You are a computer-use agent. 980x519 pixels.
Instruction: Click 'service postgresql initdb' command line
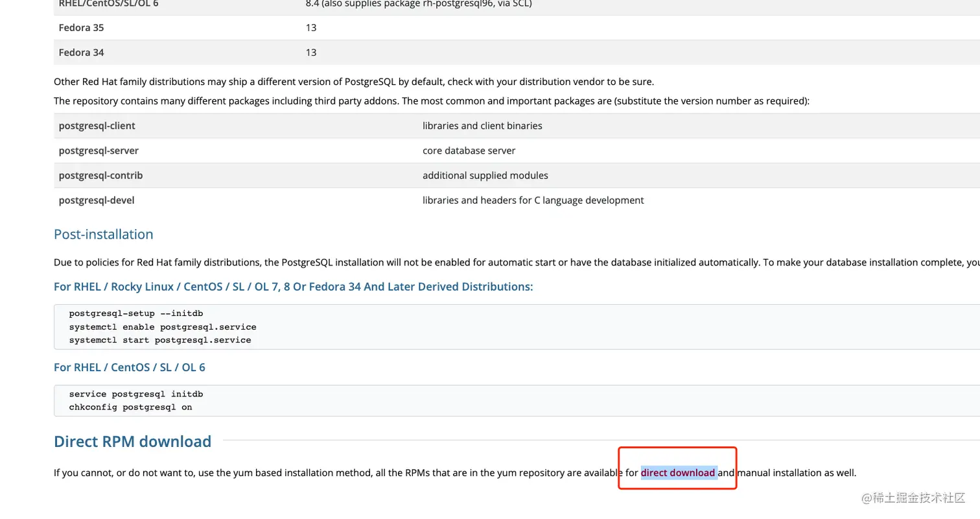[x=136, y=394]
